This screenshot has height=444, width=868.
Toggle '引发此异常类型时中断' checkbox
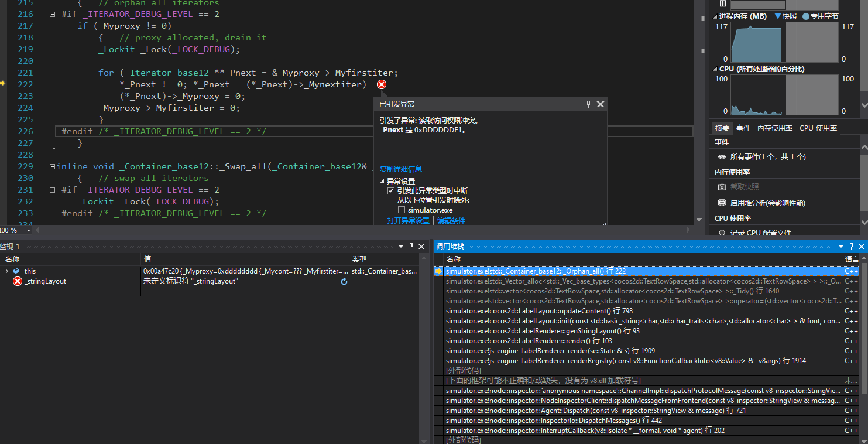pos(391,191)
